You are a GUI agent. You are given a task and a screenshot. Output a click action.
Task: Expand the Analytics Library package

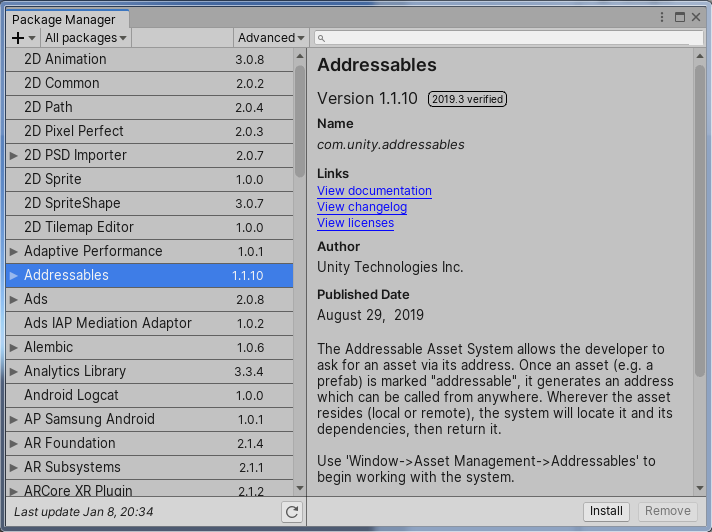(14, 372)
